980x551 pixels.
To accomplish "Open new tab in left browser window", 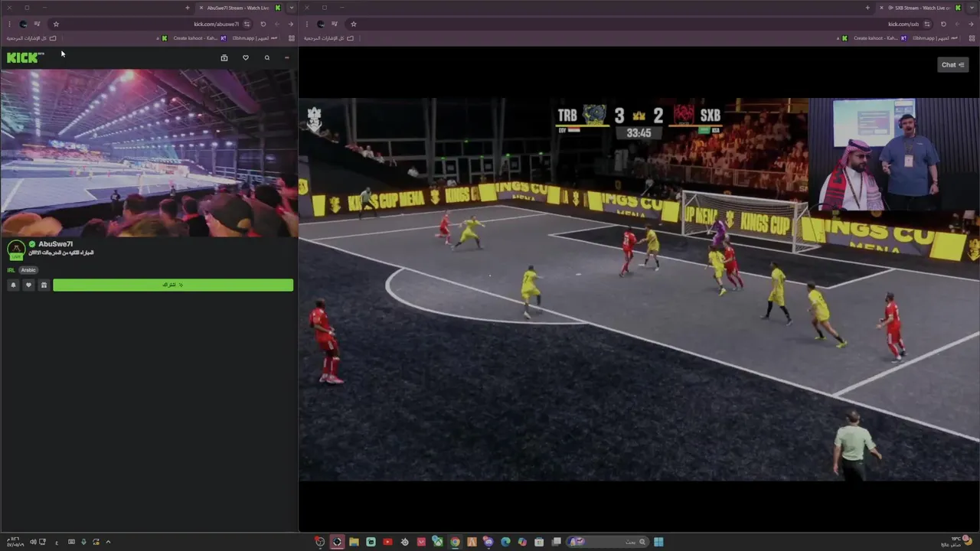I will (x=188, y=8).
